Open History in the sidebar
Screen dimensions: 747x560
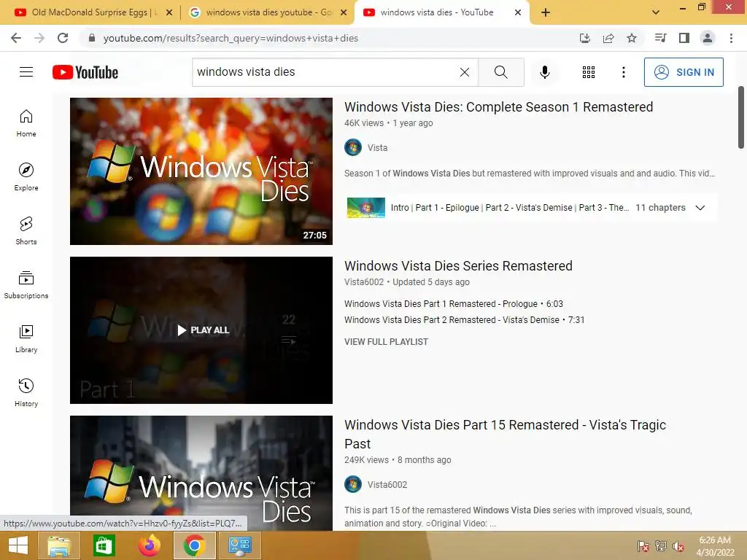pyautogui.click(x=26, y=392)
